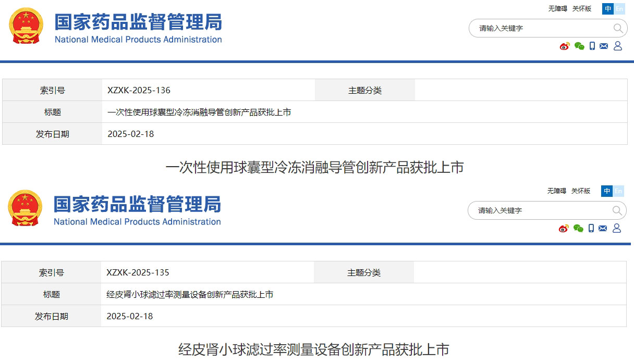This screenshot has width=634, height=364.
Task: Click the email envelope icon in upper header
Action: 604,46
